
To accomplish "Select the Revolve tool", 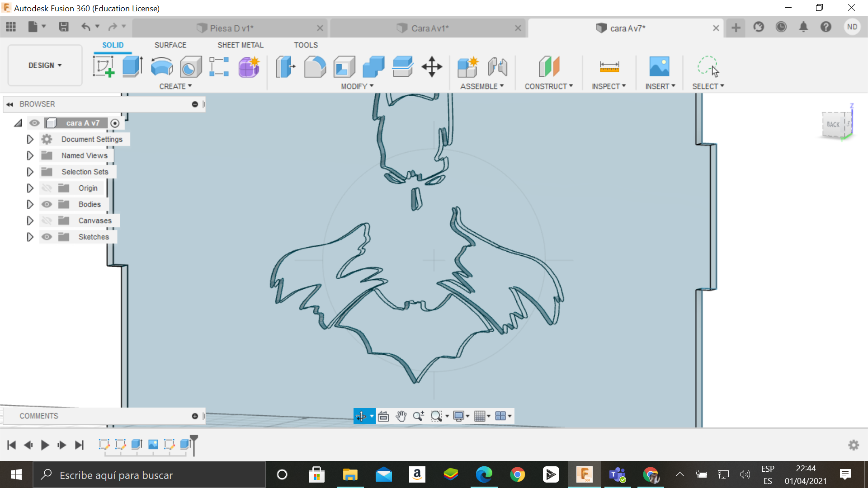I will click(161, 66).
